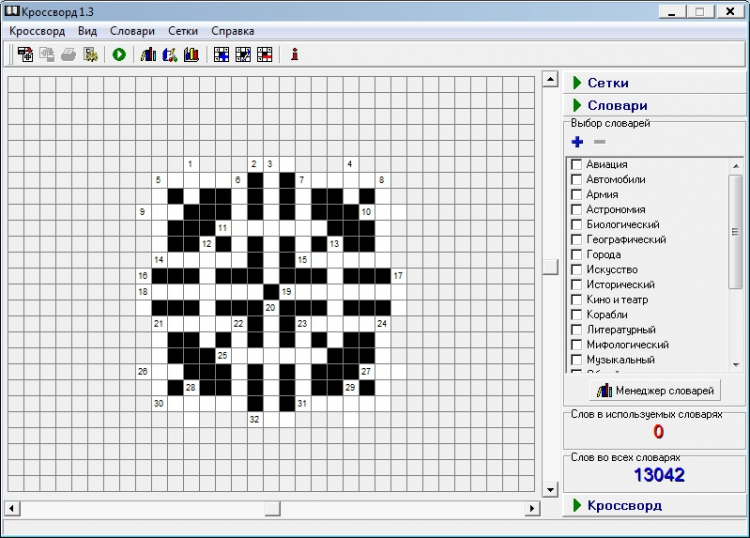The width and height of the screenshot is (750, 538).
Task: Click the red-yellow-blue books toolbar icon
Action: pyautogui.click(x=191, y=55)
